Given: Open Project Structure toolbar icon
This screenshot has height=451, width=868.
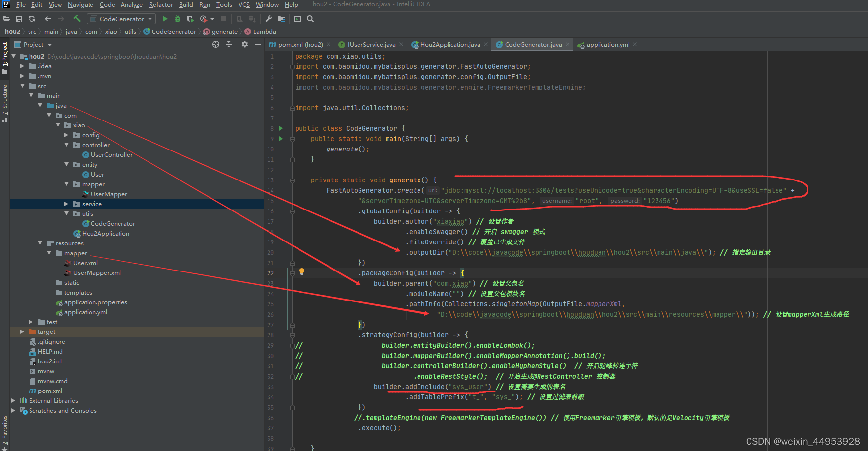Looking at the screenshot, I should coord(281,19).
